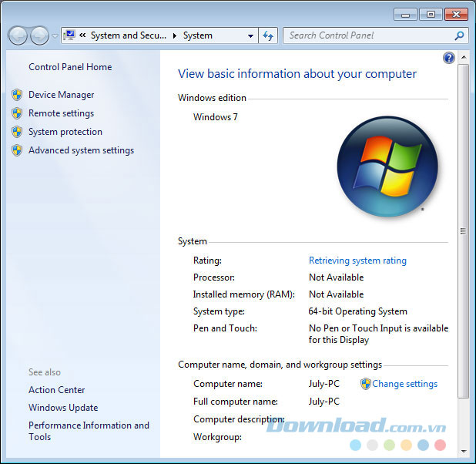
Task: Click 64-bit Operating System value
Action: [x=357, y=311]
